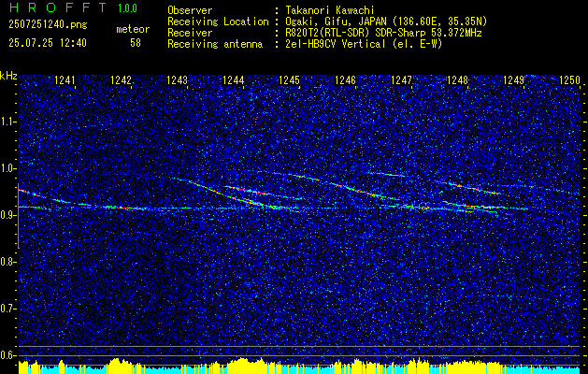The height and width of the screenshot is (374, 588).
Task: Click the meteor count 58
Action: coord(136,43)
